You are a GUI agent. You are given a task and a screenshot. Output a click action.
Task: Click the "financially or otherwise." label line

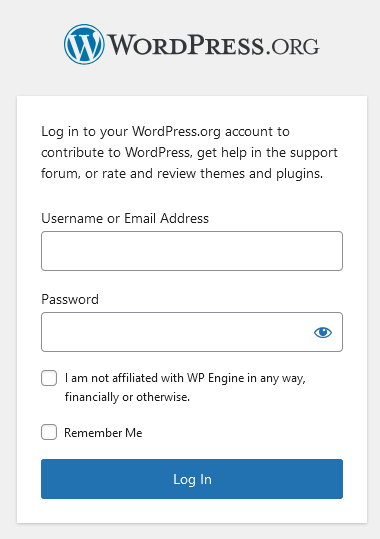tap(127, 397)
